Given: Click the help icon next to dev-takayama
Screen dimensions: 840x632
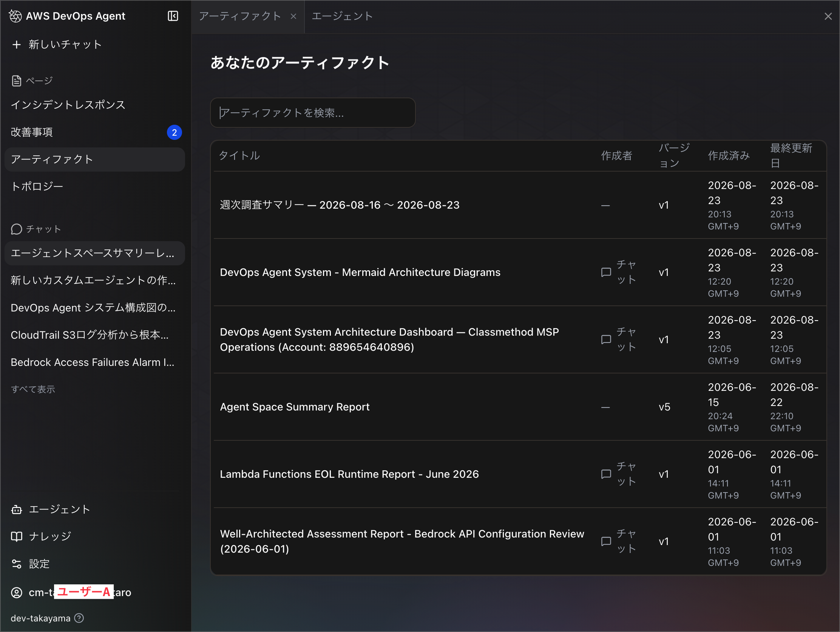Looking at the screenshot, I should (x=79, y=618).
